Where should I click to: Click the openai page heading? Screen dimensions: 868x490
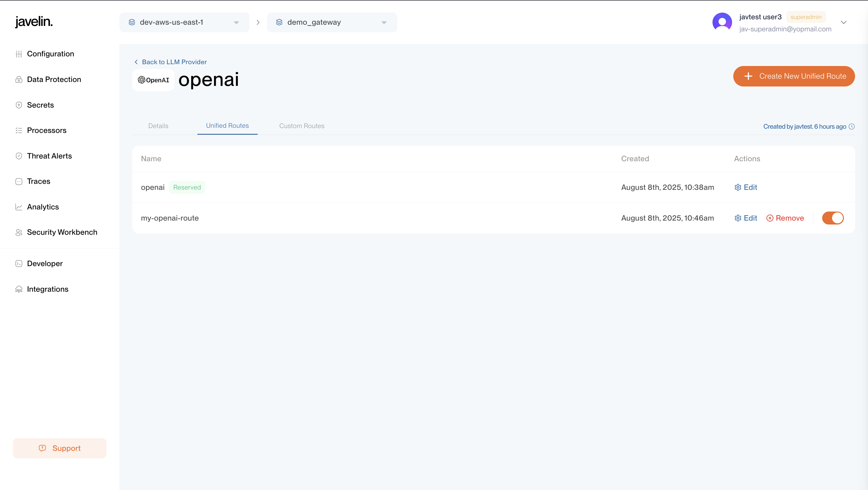point(209,80)
